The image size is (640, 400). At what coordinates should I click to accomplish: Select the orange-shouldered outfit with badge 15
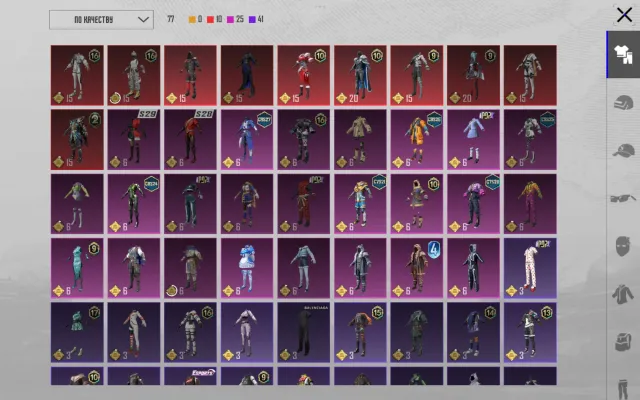360,332
